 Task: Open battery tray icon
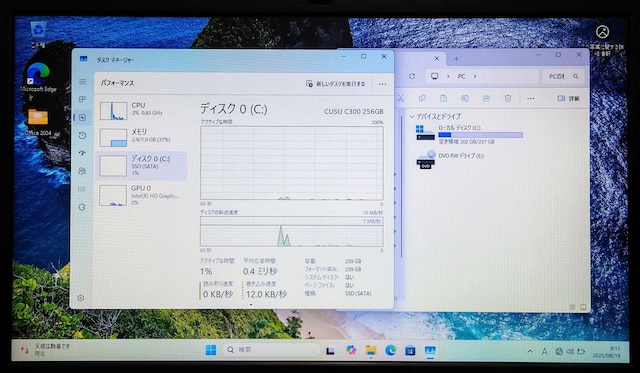click(580, 351)
